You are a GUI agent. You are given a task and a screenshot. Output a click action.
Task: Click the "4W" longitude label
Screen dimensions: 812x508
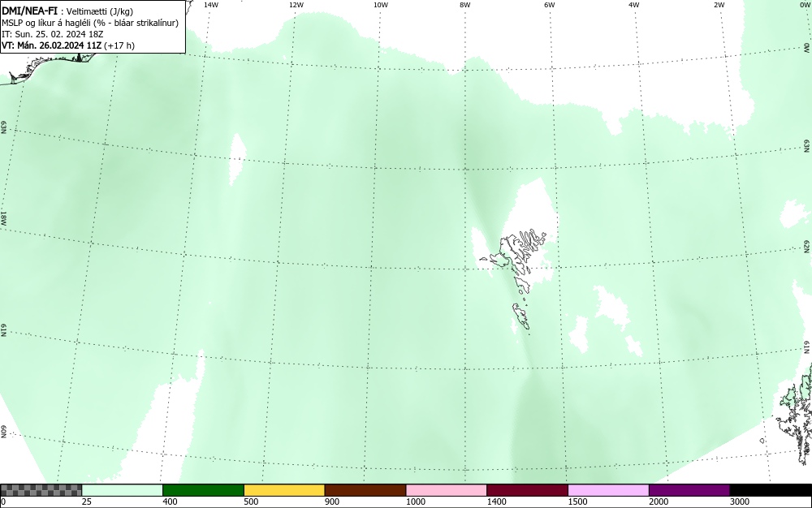pos(634,5)
